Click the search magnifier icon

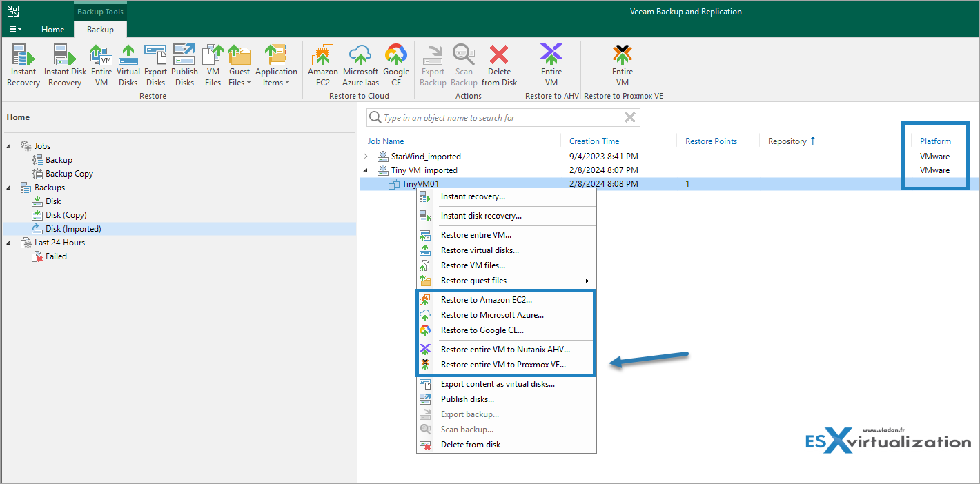point(375,118)
